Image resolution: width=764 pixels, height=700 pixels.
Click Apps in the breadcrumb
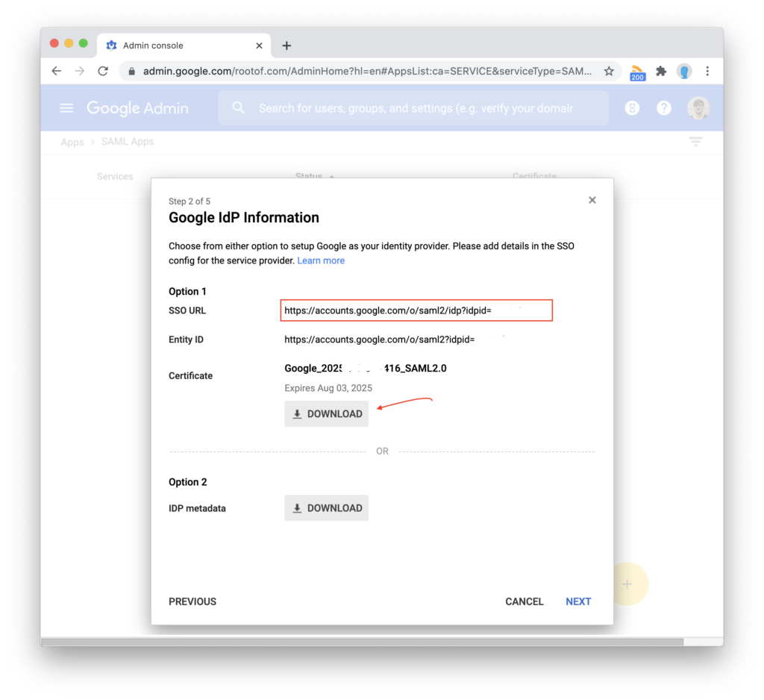[x=72, y=142]
